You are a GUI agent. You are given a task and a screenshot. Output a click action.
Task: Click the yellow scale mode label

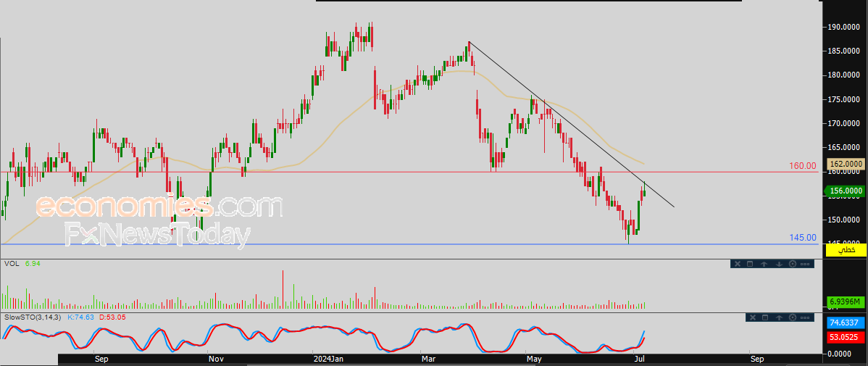[846, 250]
